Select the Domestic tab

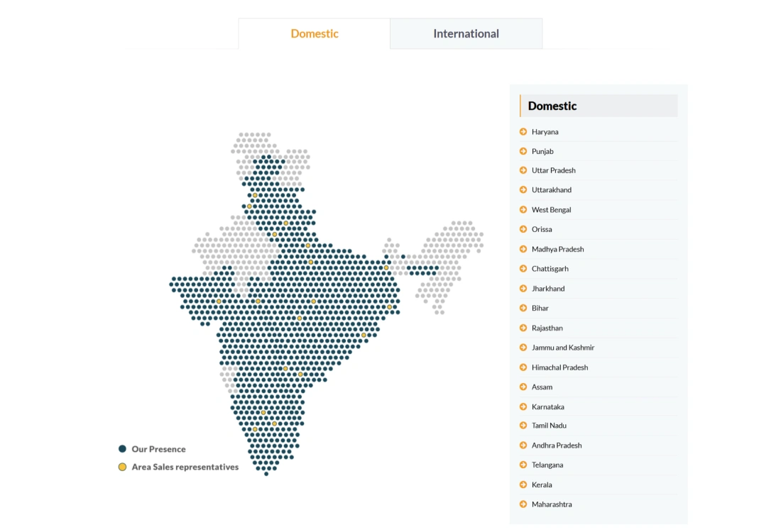tap(315, 34)
